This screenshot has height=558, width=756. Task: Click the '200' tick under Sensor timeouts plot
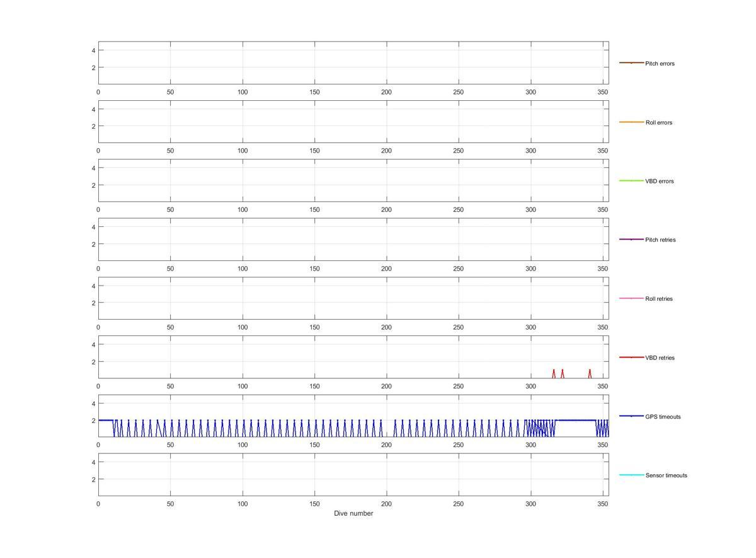pos(386,504)
